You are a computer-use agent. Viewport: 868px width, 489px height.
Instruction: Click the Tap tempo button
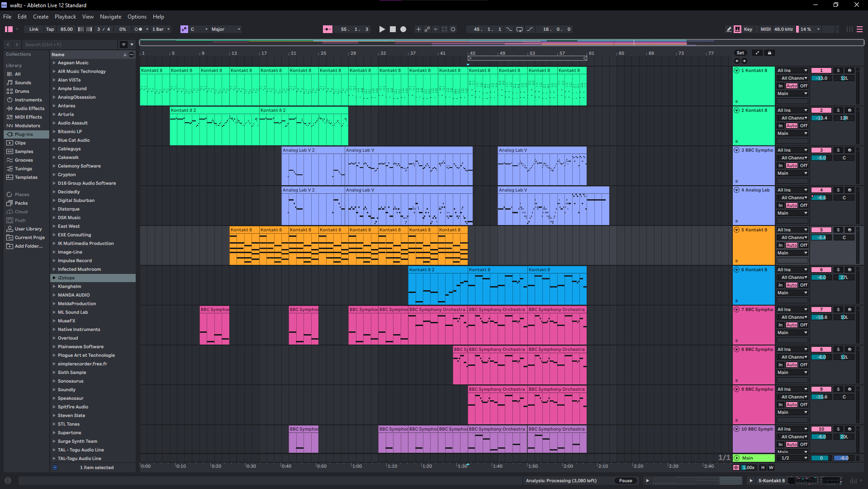point(50,29)
